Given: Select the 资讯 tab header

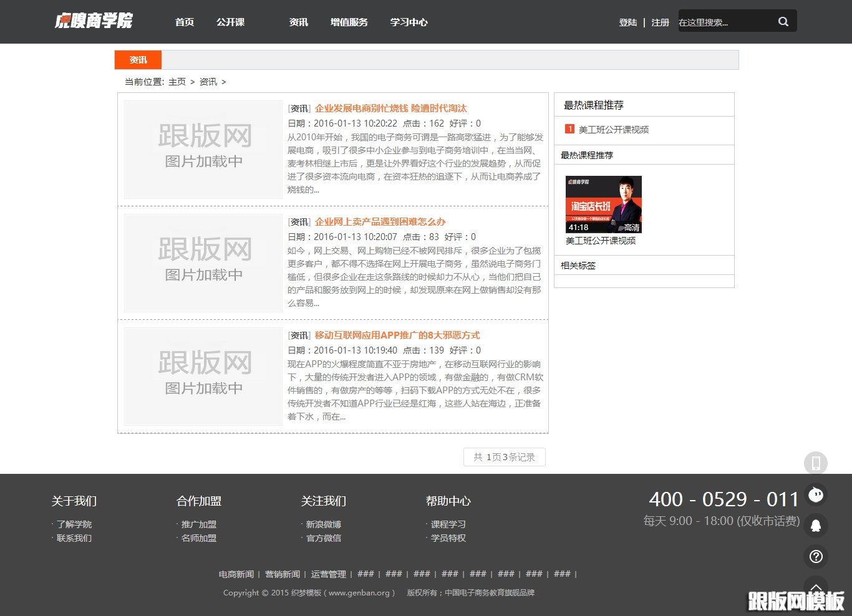Looking at the screenshot, I should [137, 60].
